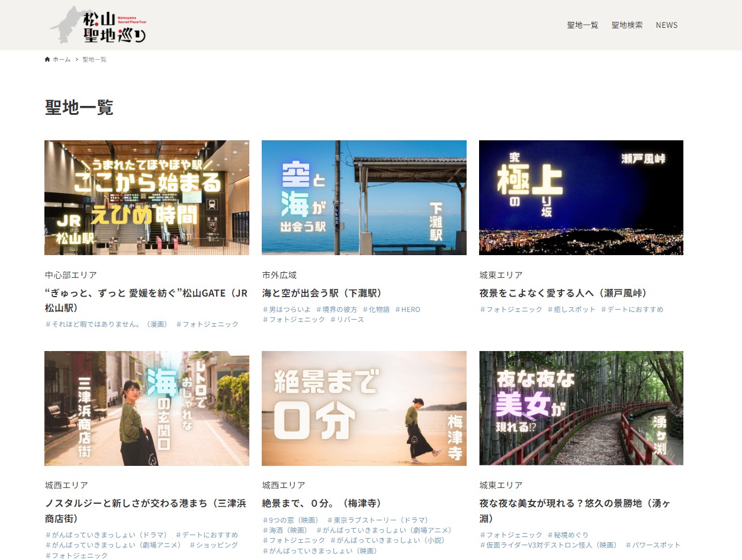Click 城東エリア label on the 湧ヶ淵 card
This screenshot has width=742, height=560.
pos(501,485)
